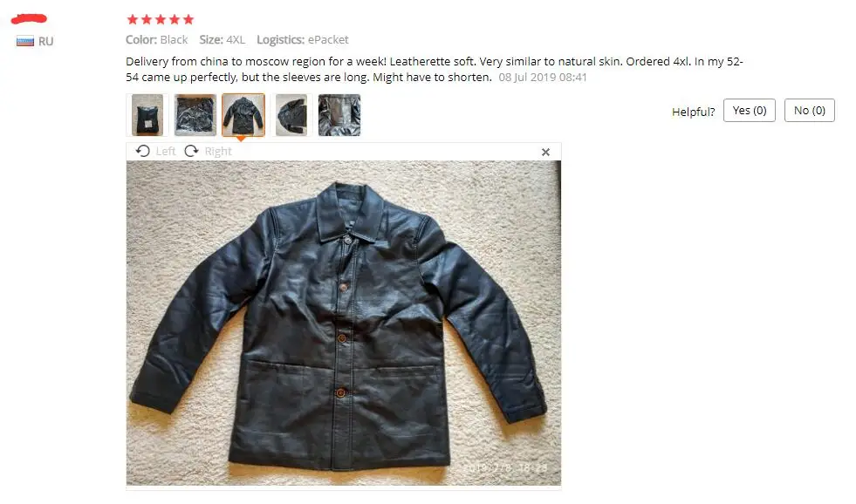
Task: Click the RU country label
Action: point(46,42)
